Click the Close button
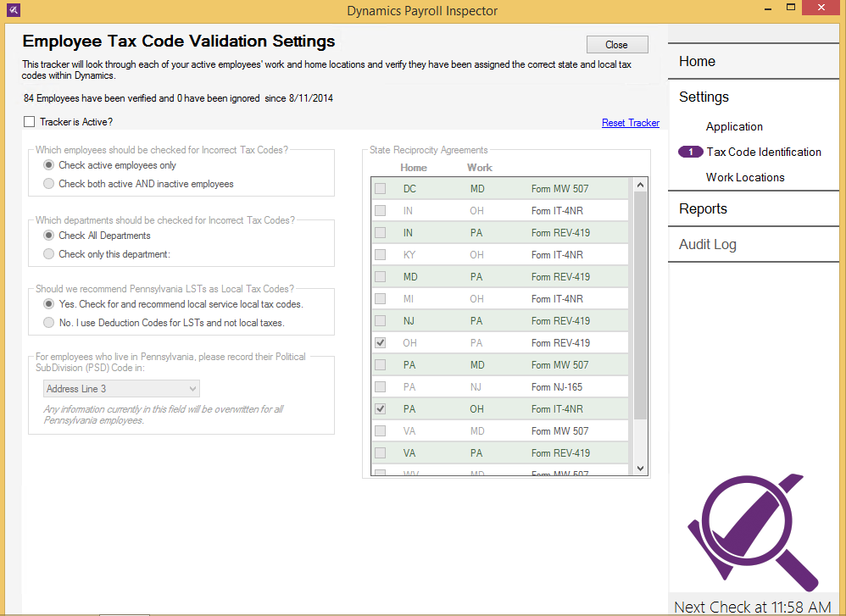This screenshot has width=846, height=616. [617, 45]
